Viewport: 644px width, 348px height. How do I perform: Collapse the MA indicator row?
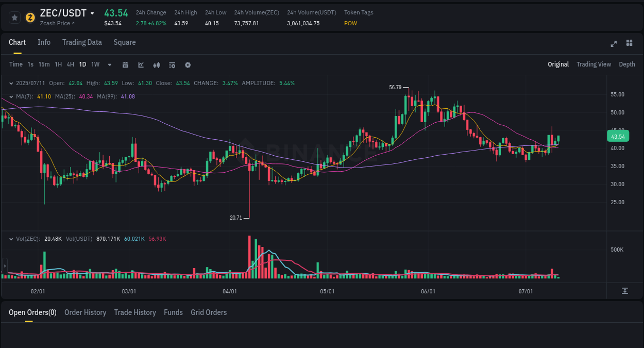[x=11, y=96]
